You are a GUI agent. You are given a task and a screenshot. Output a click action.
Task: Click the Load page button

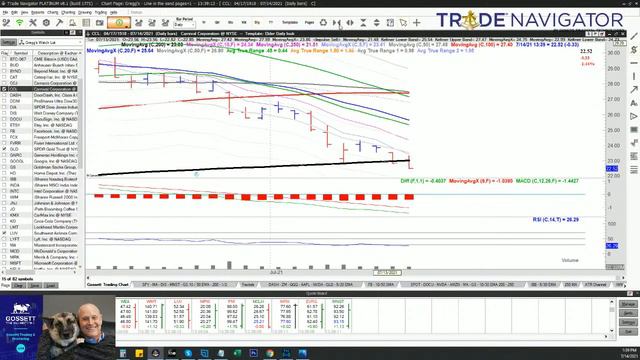click(x=50, y=286)
